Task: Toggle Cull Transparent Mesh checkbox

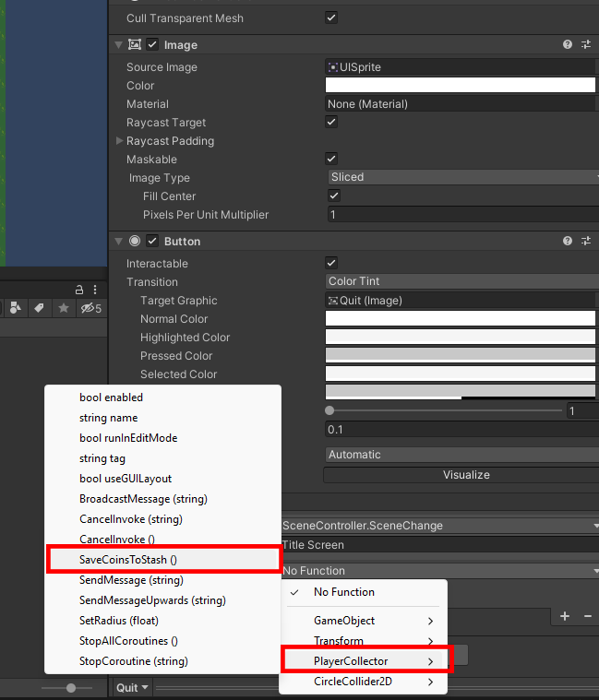Action: (331, 18)
